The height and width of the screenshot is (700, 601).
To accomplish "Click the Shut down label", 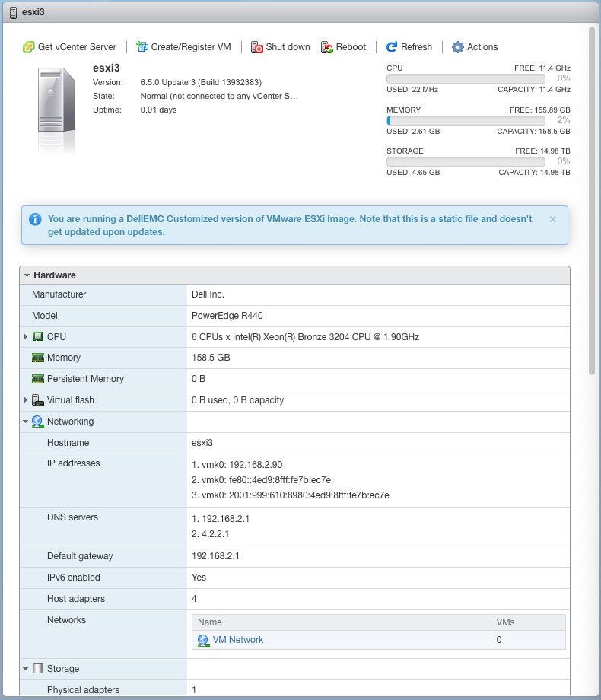I will point(288,47).
